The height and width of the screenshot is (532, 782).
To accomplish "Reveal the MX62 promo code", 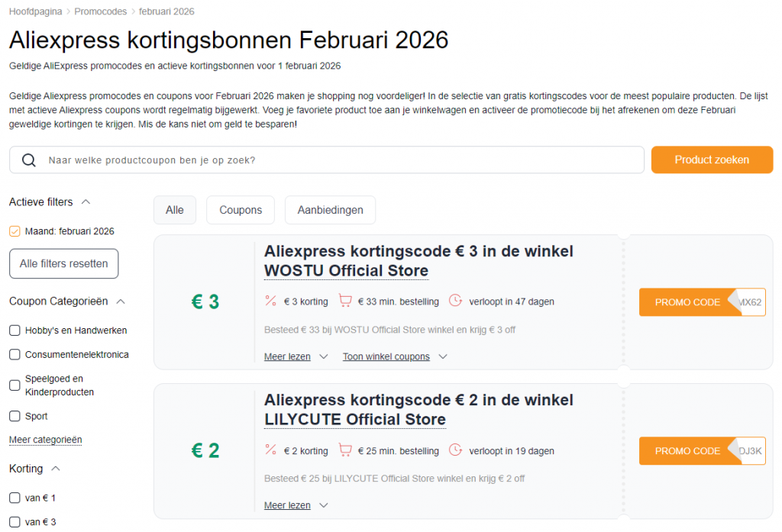I will click(x=702, y=302).
